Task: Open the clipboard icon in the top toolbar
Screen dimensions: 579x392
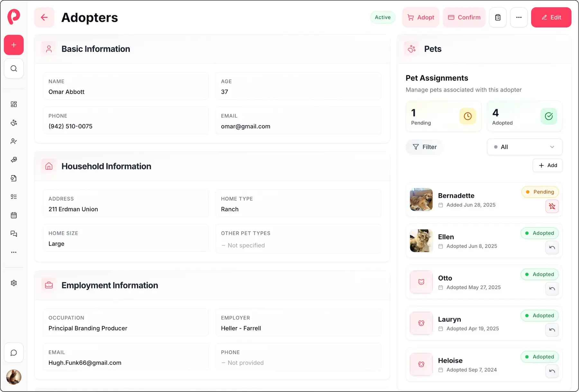Action: click(498, 17)
